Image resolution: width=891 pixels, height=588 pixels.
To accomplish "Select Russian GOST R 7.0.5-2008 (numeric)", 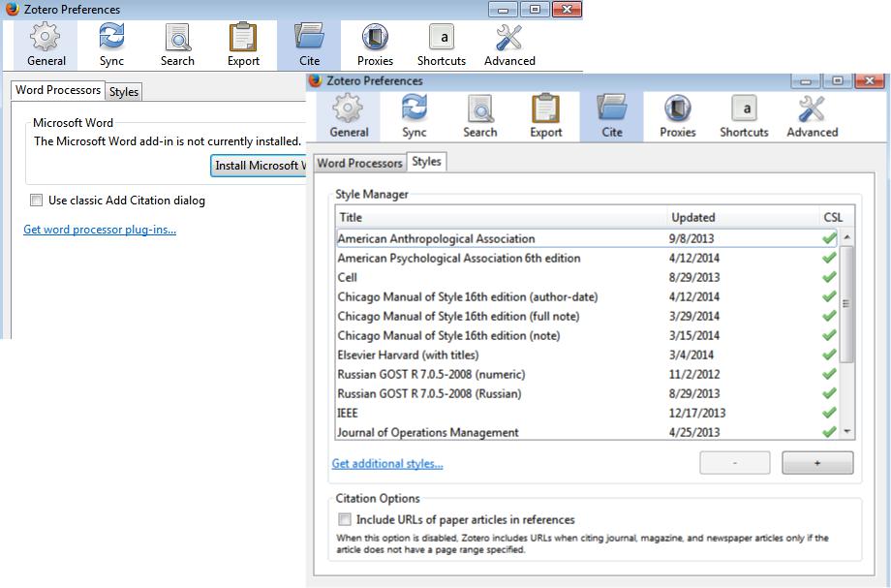I will coord(587,374).
